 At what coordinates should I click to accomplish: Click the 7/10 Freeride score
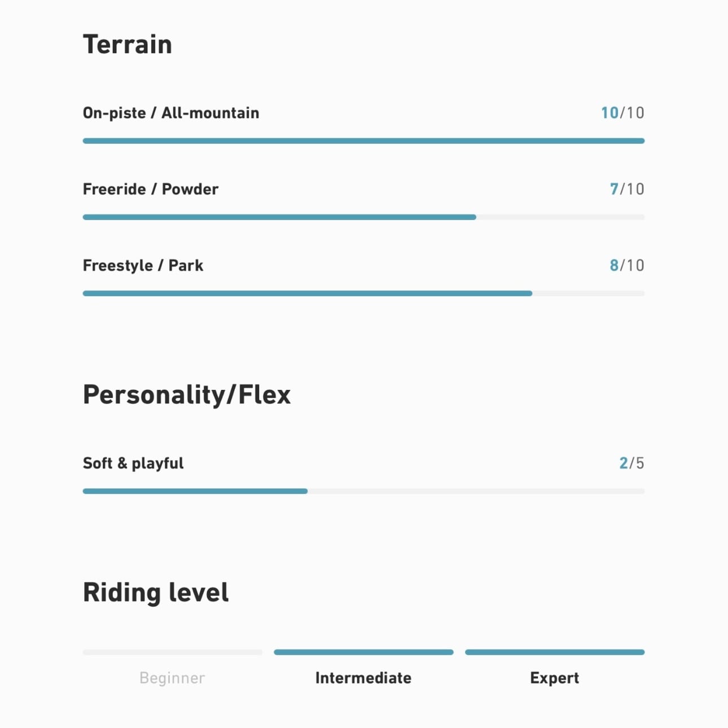pyautogui.click(x=627, y=189)
